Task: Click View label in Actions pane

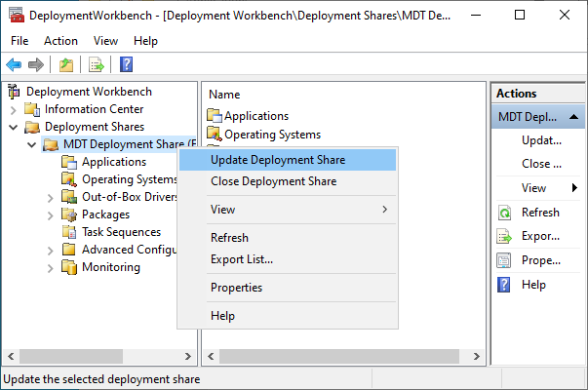Action: pos(534,188)
